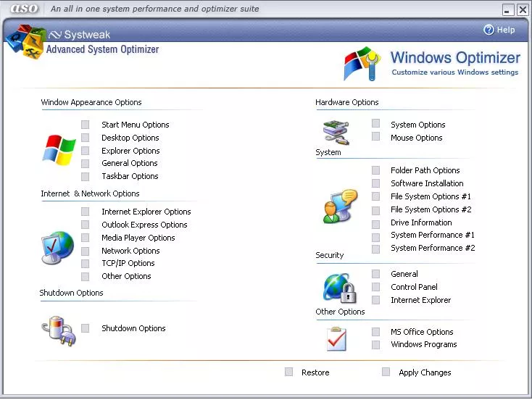Viewport: 532px width, 400px height.
Task: Enable the Outlook Express Options checkbox
Action: point(85,225)
